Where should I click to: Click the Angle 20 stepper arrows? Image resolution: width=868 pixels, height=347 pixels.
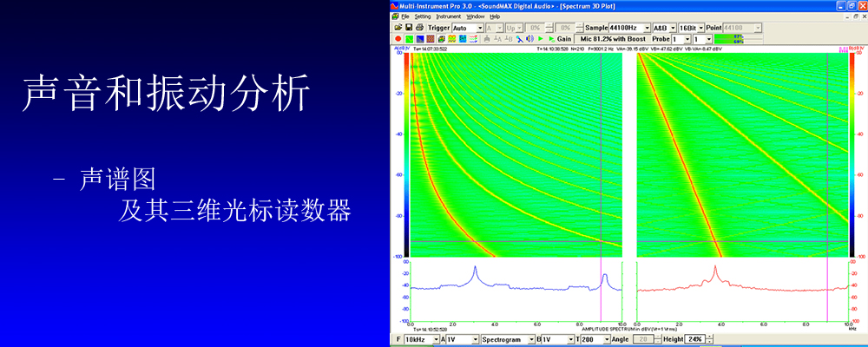click(658, 339)
